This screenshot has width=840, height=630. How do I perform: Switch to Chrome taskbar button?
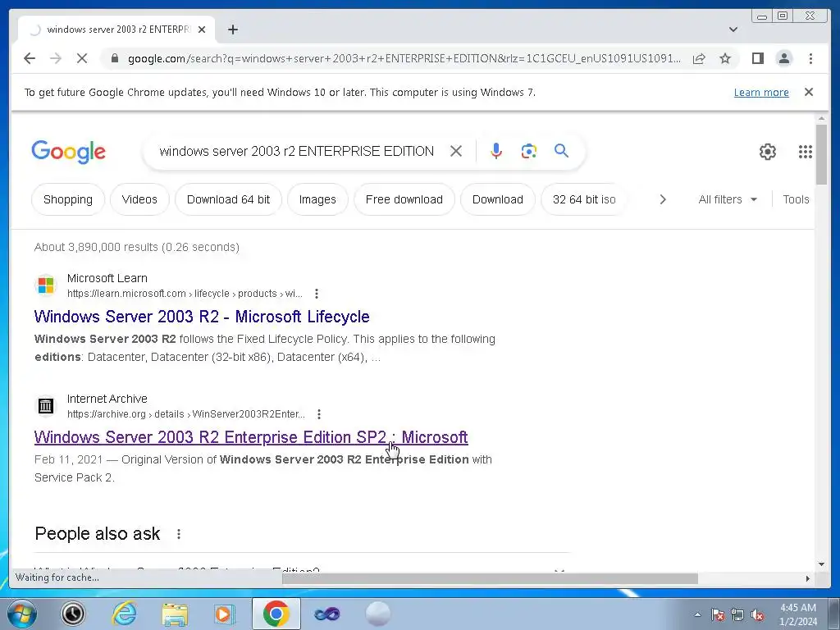point(276,614)
